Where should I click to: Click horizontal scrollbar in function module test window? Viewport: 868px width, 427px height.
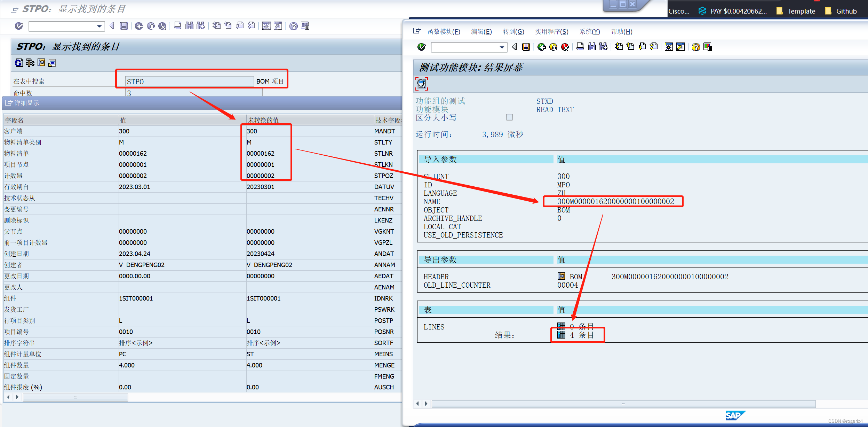pos(623,404)
